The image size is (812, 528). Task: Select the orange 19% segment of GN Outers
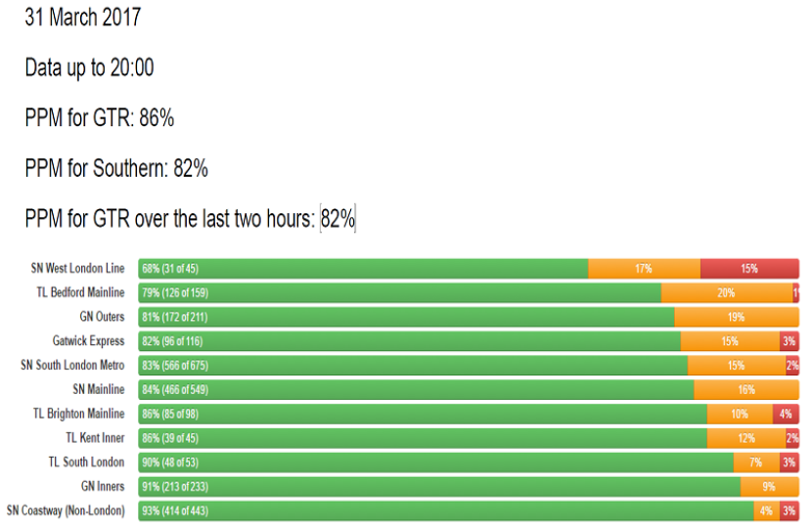click(737, 317)
